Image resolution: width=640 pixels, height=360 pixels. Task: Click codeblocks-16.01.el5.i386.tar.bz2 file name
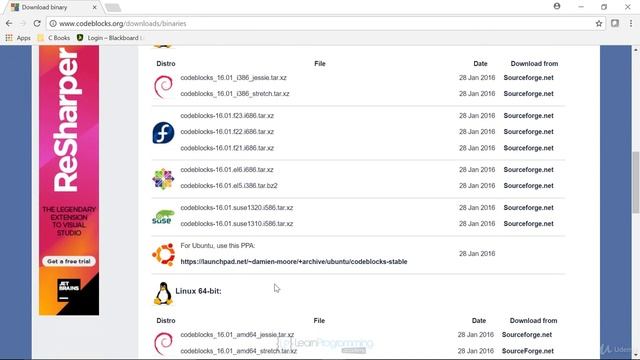click(x=229, y=185)
